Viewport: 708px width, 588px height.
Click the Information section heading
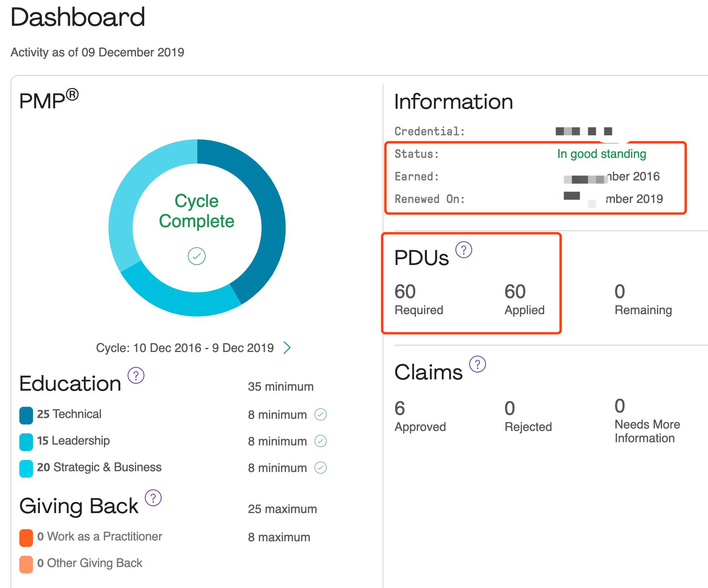(x=453, y=101)
